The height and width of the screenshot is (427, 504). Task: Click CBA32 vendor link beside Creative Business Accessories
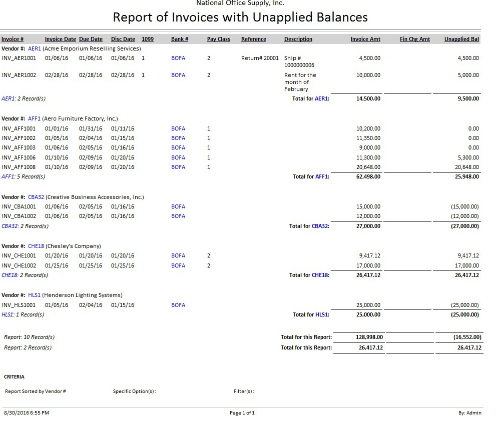pos(36,197)
